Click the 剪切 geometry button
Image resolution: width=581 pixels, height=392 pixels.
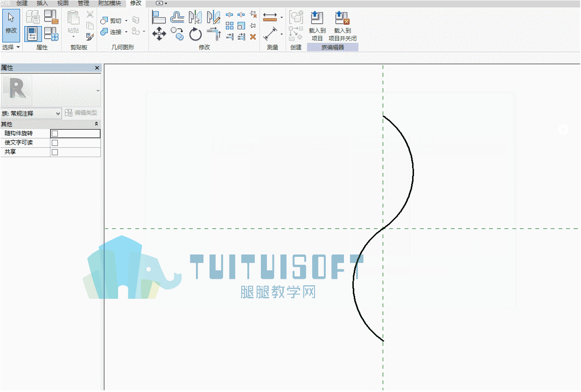click(111, 21)
